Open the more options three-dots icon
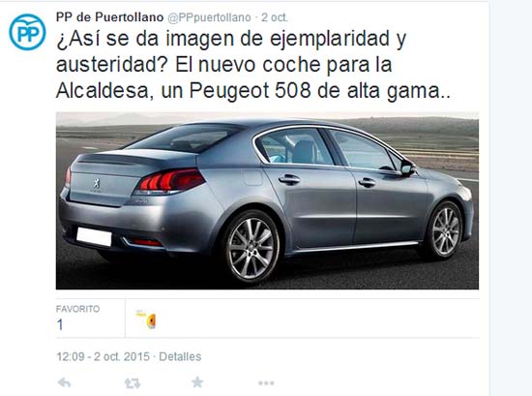 click(x=266, y=383)
